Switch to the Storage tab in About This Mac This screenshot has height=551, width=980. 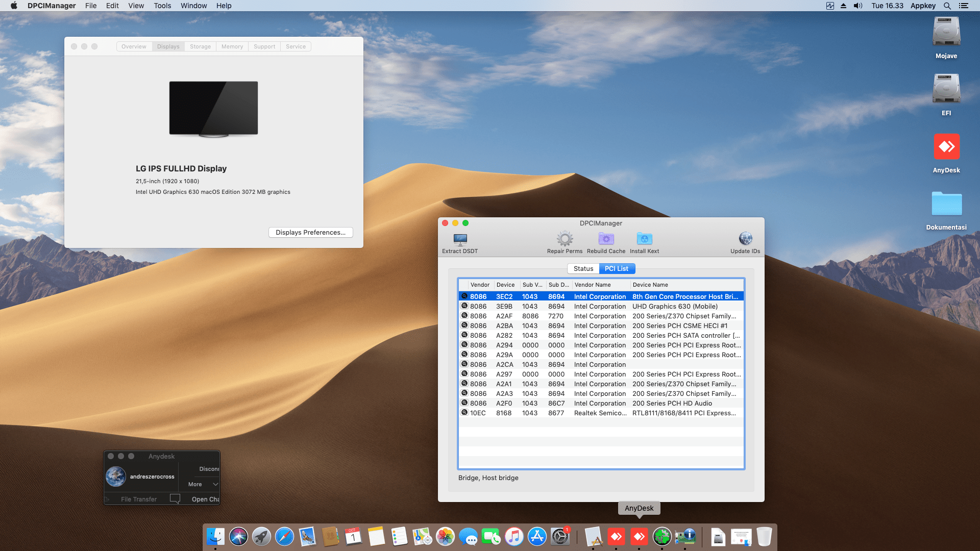pyautogui.click(x=200, y=46)
